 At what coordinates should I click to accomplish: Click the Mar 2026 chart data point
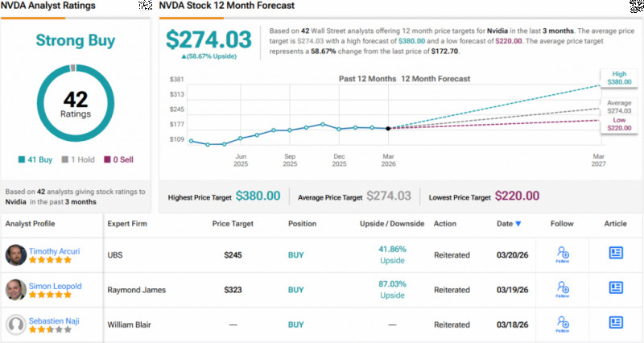389,128
